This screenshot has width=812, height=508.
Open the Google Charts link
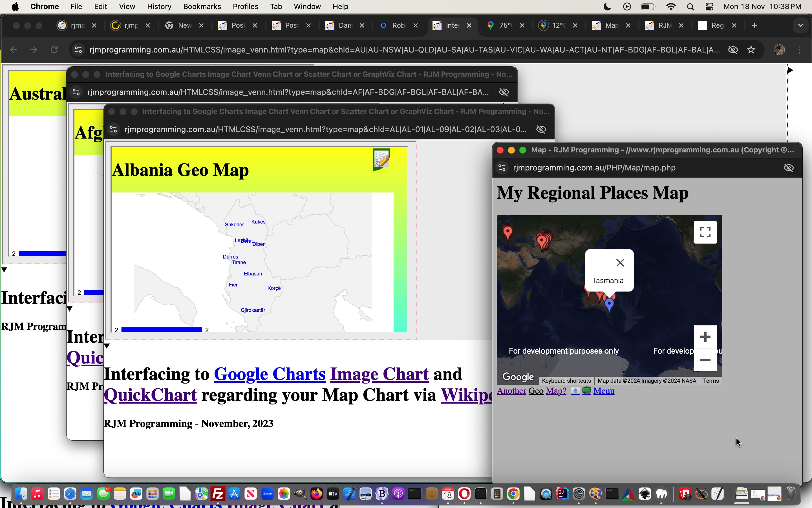pos(270,374)
